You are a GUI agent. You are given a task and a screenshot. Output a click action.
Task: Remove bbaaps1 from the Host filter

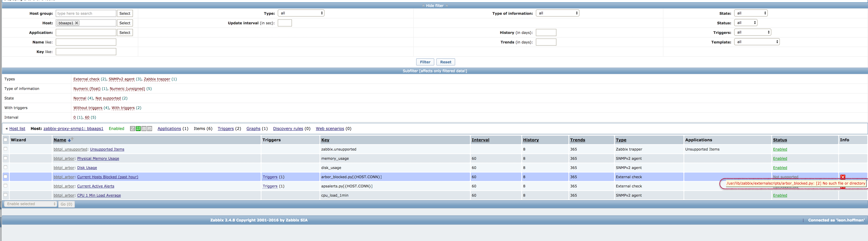77,23
